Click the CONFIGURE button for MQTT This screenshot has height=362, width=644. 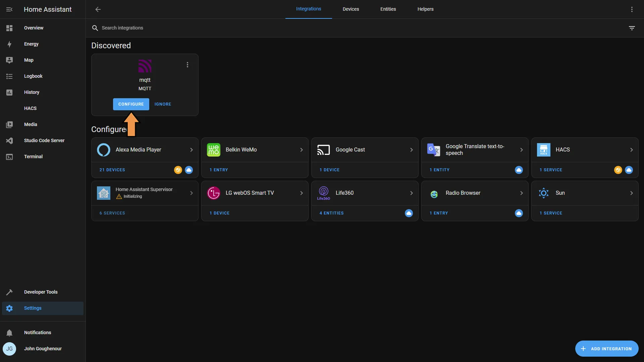(x=131, y=104)
